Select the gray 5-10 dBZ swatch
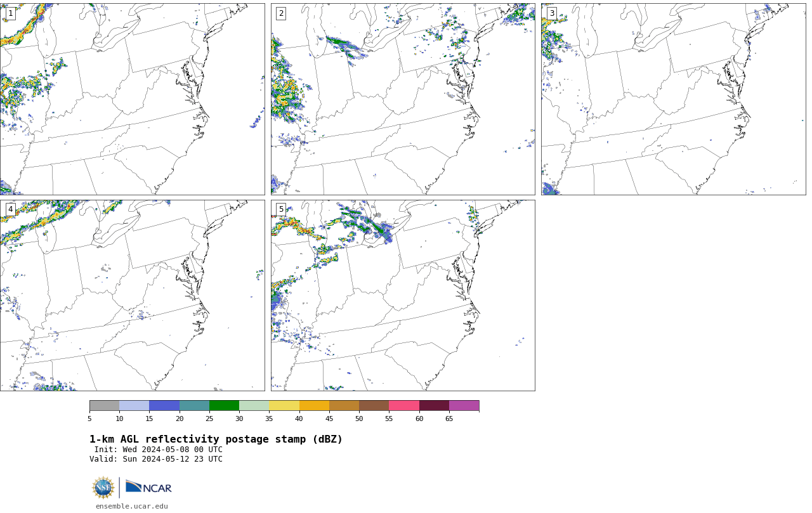Screen dimensions: 812x513 coord(104,406)
